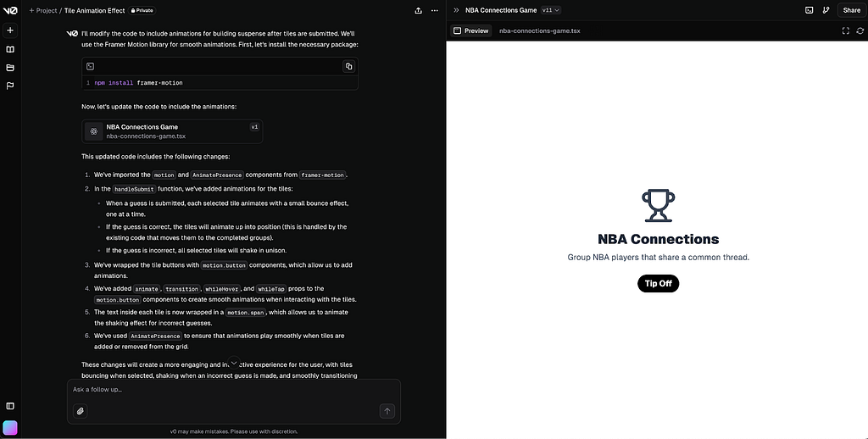Open the three-dot more options menu

coord(435,10)
